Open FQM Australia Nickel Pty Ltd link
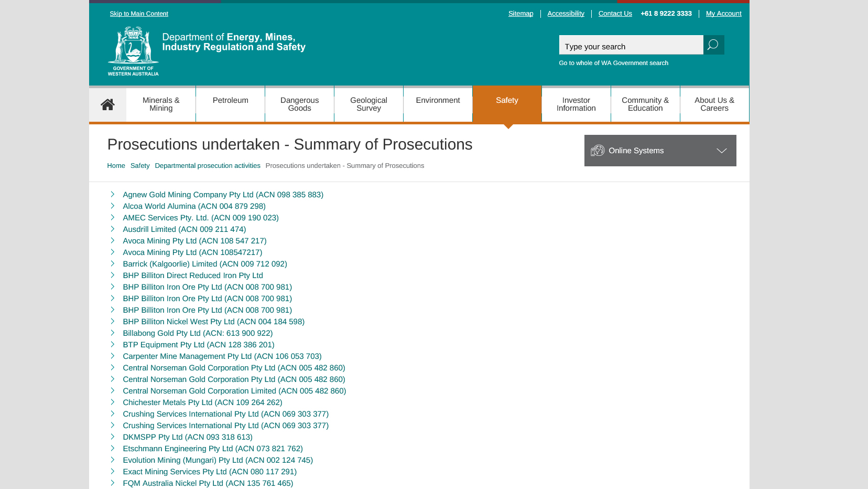The width and height of the screenshot is (868, 489). 208,483
